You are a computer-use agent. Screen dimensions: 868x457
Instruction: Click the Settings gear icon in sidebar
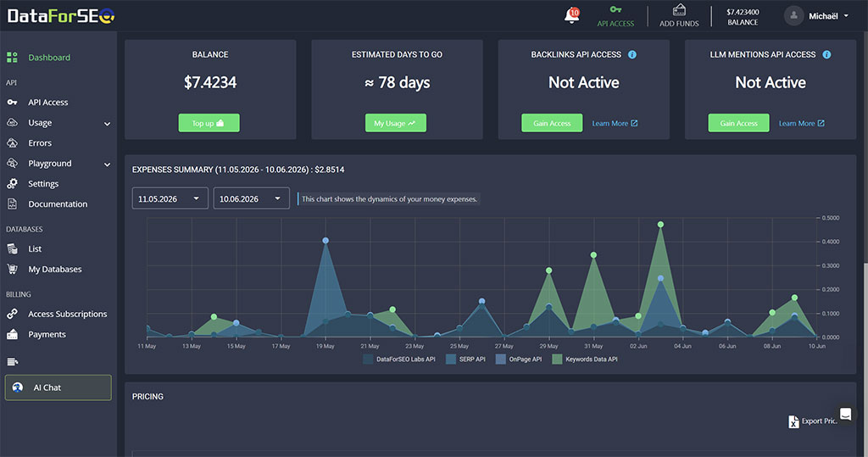tap(12, 183)
